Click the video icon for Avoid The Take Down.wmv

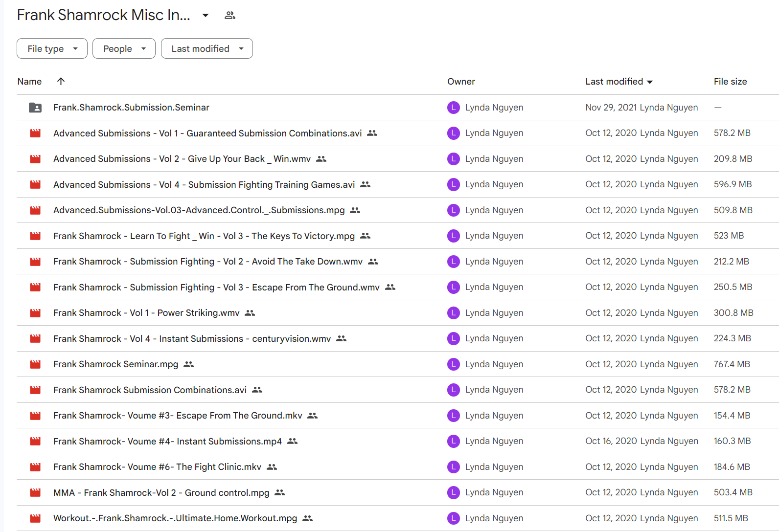pyautogui.click(x=35, y=262)
